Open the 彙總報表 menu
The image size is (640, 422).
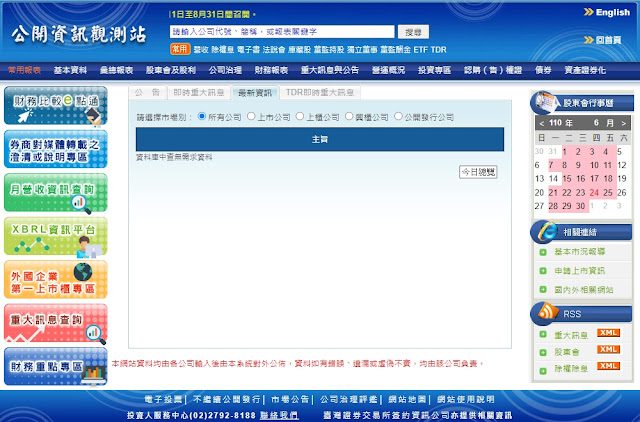116,70
